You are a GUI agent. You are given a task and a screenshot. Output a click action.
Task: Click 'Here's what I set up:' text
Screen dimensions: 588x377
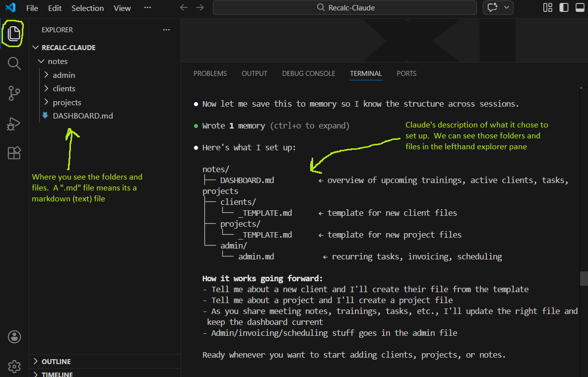click(x=249, y=148)
